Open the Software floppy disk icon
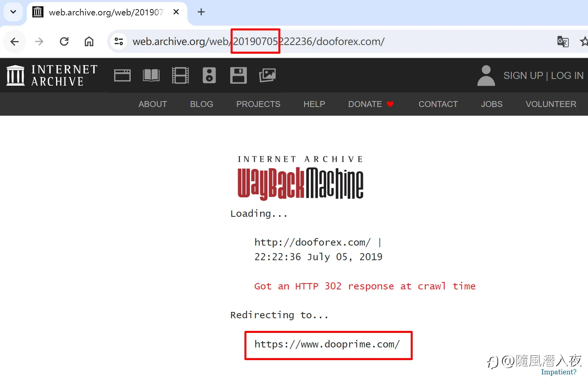The image size is (588, 383). (239, 75)
